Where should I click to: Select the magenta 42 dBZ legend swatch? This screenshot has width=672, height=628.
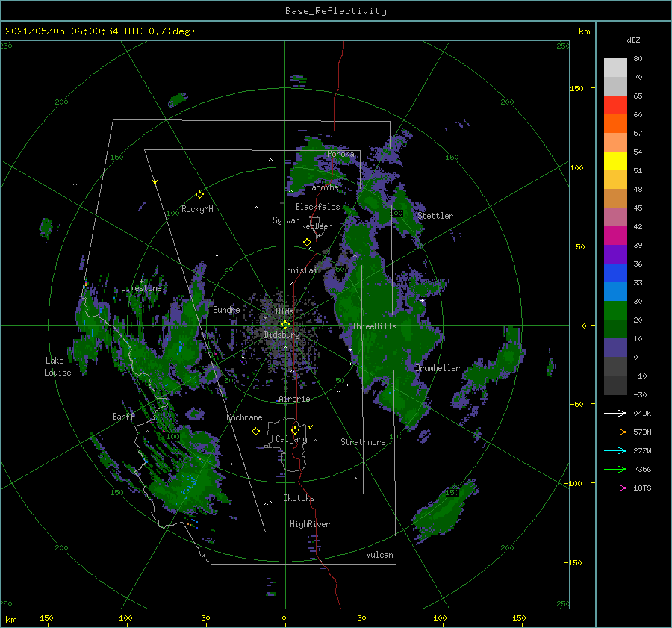[615, 235]
